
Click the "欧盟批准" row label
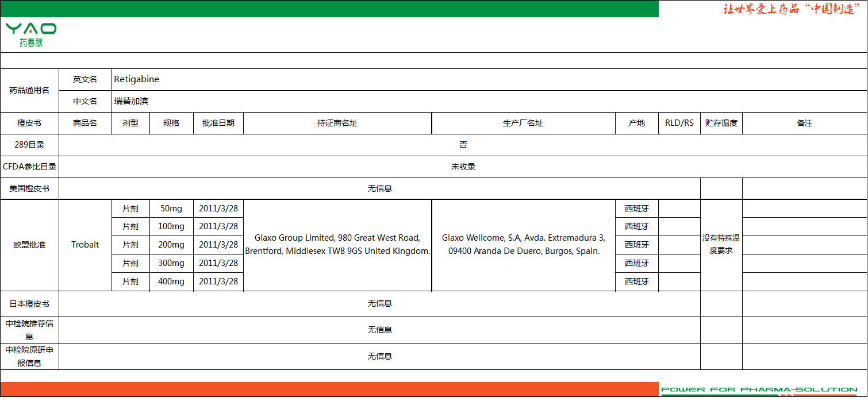coord(29,245)
